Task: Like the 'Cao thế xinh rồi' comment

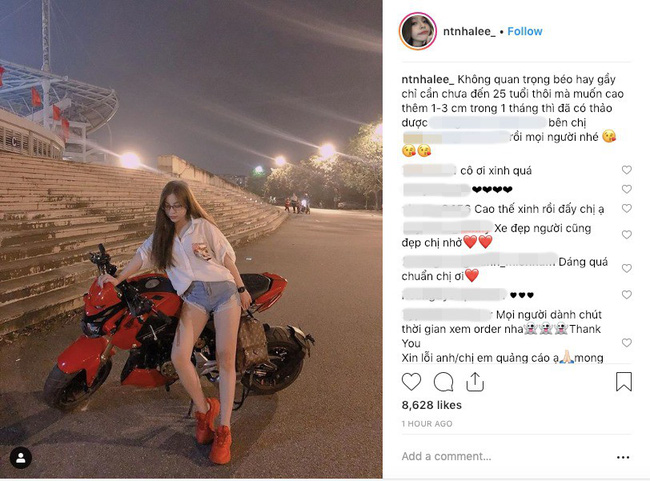Action: (626, 208)
